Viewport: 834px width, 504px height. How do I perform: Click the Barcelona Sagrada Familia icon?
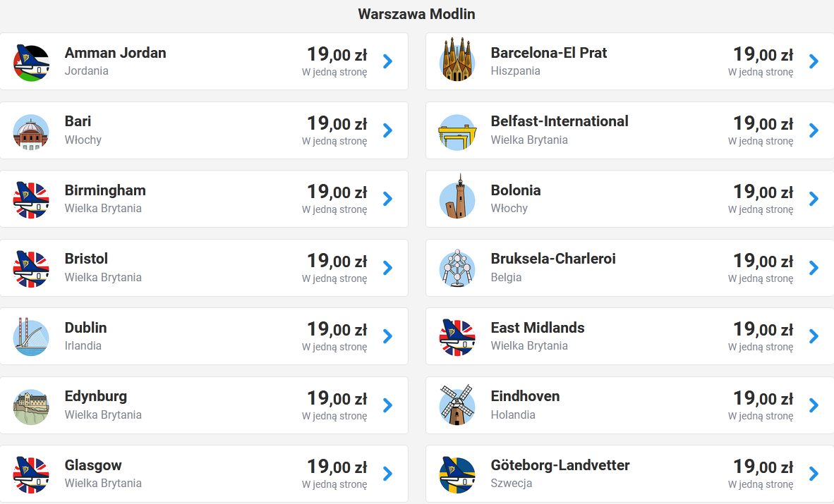(457, 59)
